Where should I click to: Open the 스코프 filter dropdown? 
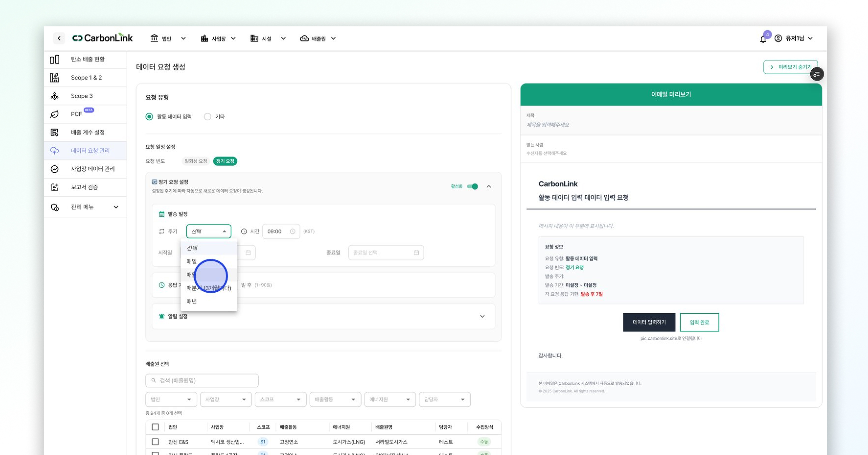(x=281, y=399)
